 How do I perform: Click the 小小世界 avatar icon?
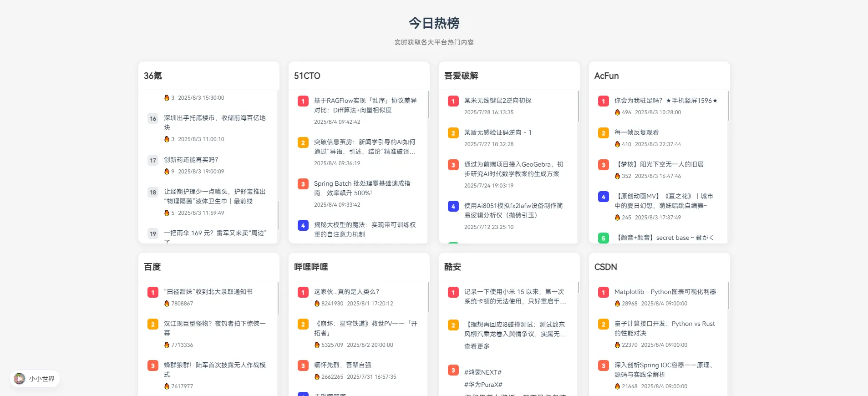click(20, 378)
